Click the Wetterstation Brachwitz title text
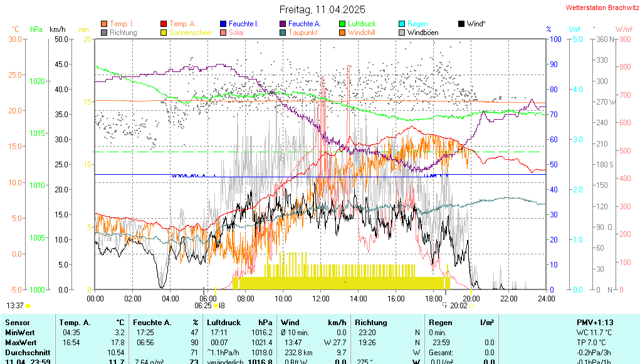 point(598,8)
